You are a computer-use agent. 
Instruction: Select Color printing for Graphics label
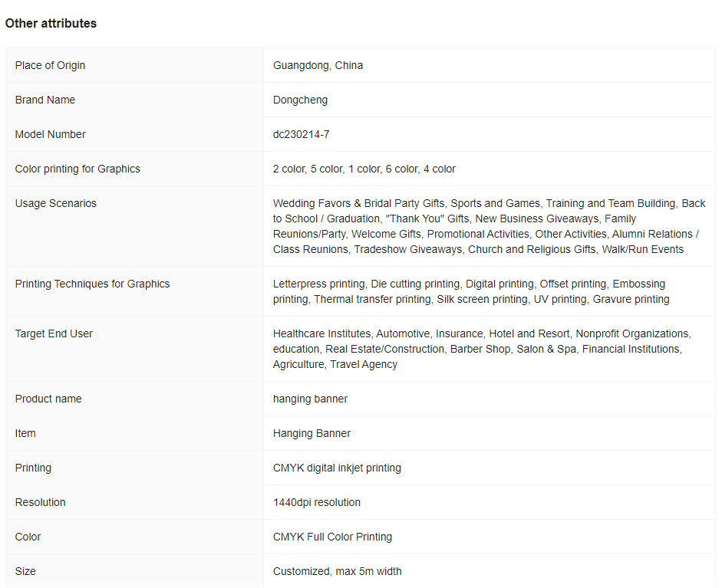point(77,169)
